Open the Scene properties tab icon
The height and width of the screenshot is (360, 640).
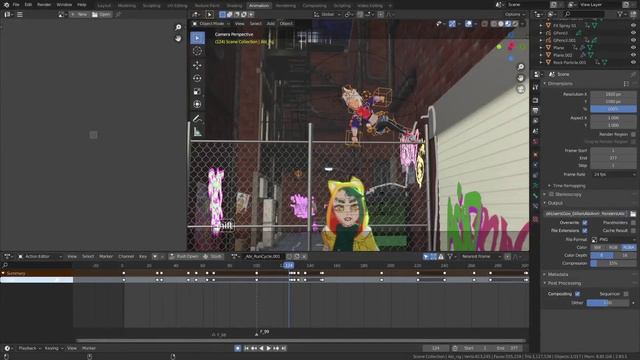[536, 131]
